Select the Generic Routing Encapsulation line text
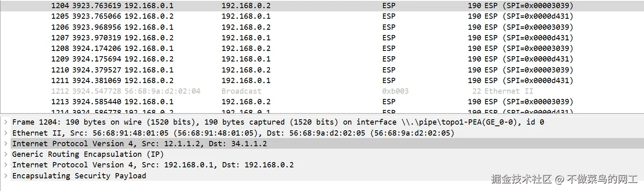Screen dimensions: 644x191 [x=88, y=154]
